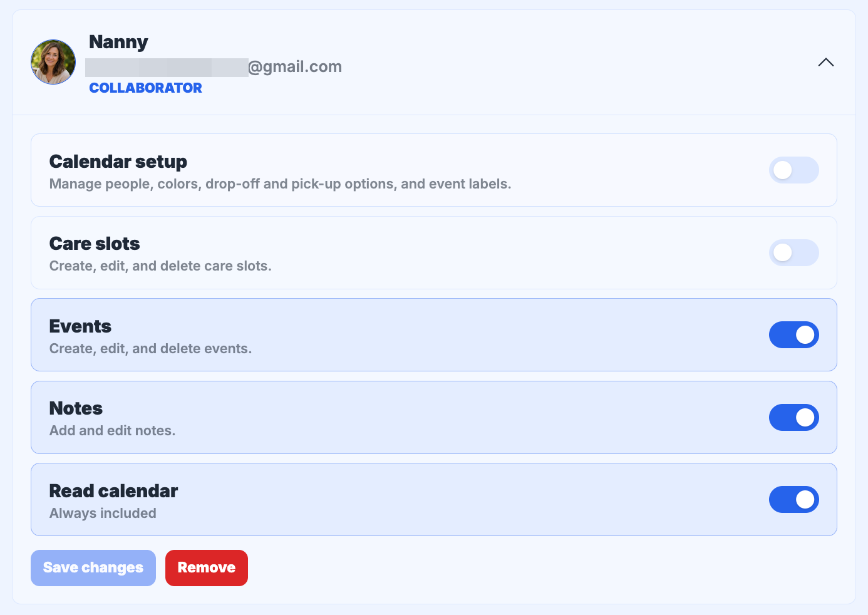Click the @gmail.com email address
868x615 pixels.
click(214, 66)
